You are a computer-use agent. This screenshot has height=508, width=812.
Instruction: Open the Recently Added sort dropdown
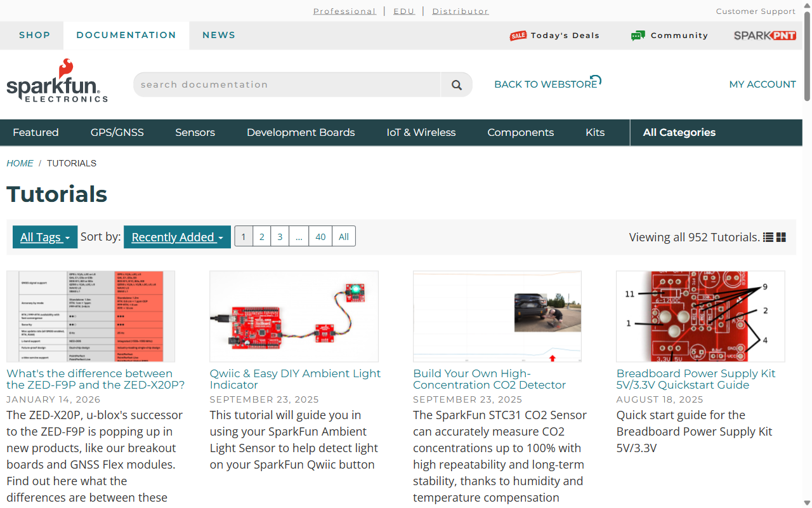pyautogui.click(x=177, y=237)
